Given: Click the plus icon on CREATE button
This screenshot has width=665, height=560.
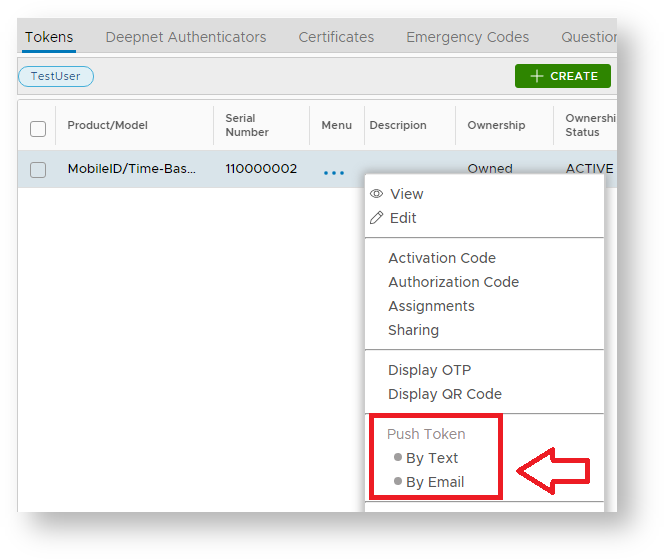Looking at the screenshot, I should coord(537,76).
